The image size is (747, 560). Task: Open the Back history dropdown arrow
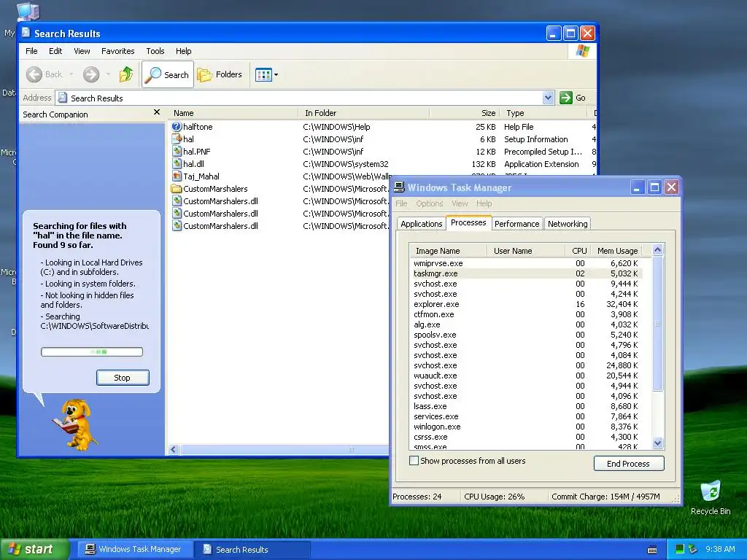click(71, 74)
